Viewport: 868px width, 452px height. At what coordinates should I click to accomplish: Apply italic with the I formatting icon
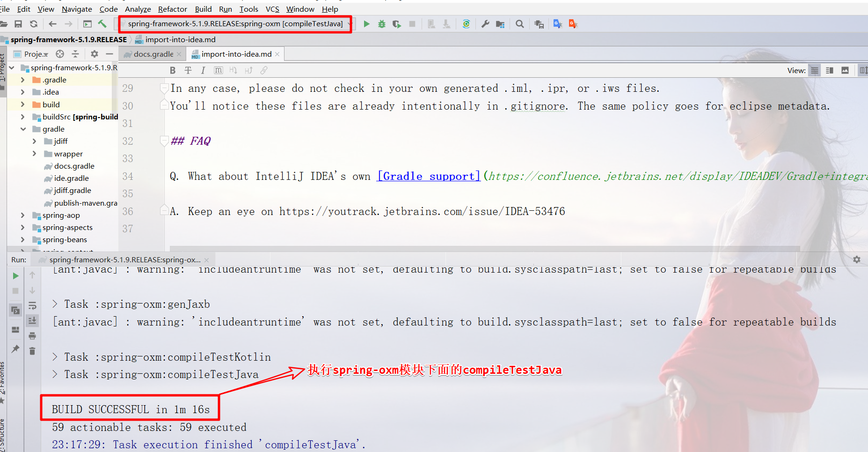pyautogui.click(x=203, y=70)
